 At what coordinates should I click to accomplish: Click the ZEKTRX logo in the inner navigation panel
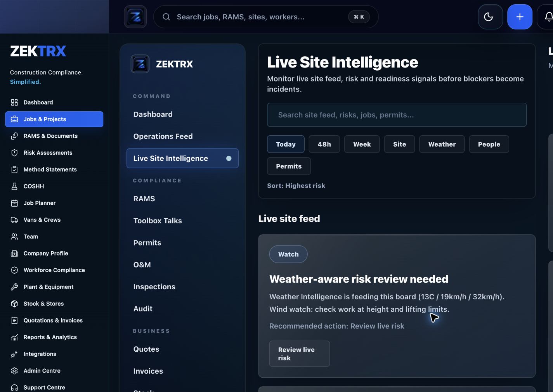(x=140, y=64)
